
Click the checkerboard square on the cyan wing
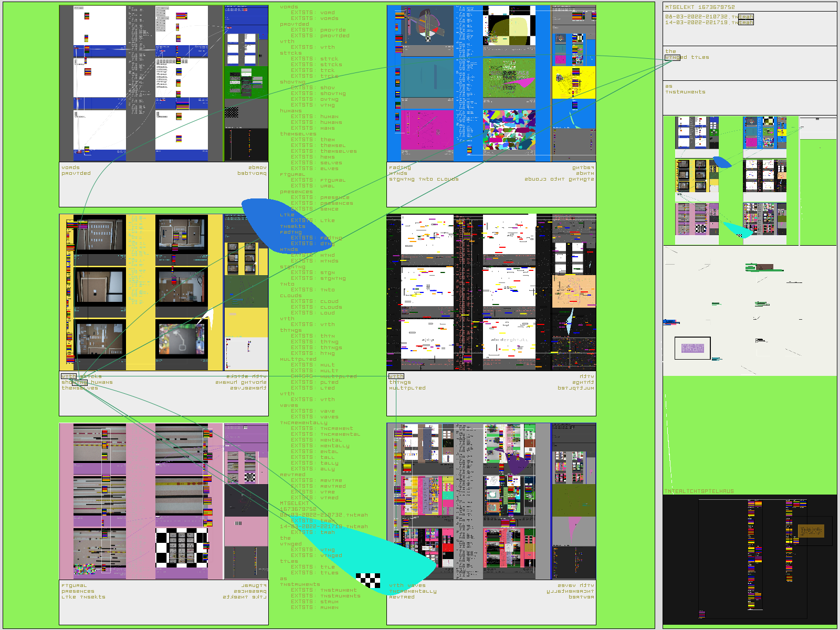368,580
